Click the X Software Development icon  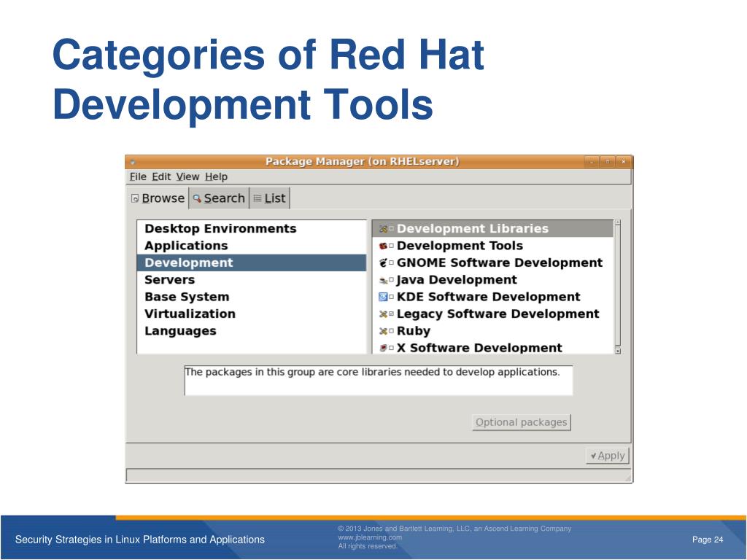(383, 348)
